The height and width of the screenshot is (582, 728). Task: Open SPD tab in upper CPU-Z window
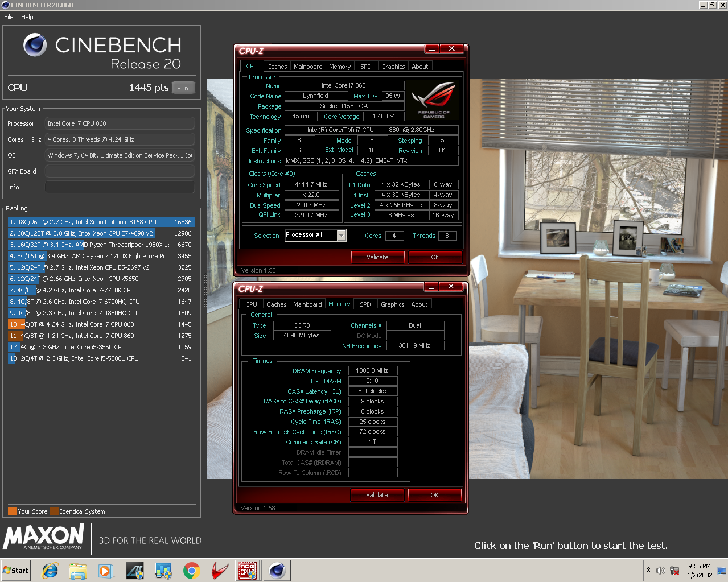(x=366, y=67)
